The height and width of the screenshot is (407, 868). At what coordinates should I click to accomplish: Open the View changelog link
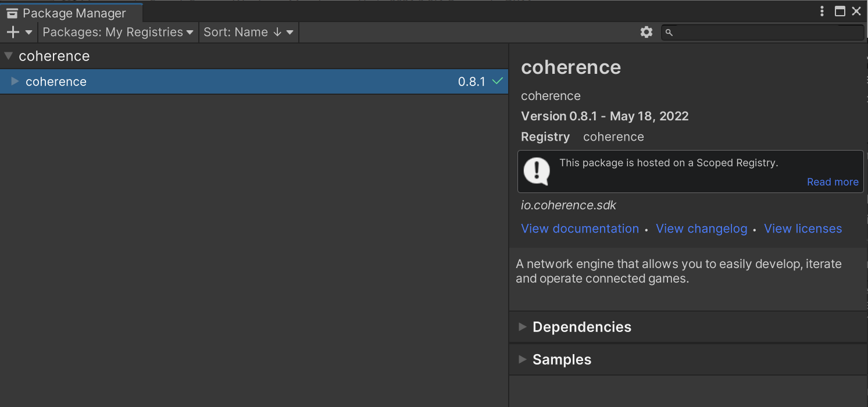[701, 229]
